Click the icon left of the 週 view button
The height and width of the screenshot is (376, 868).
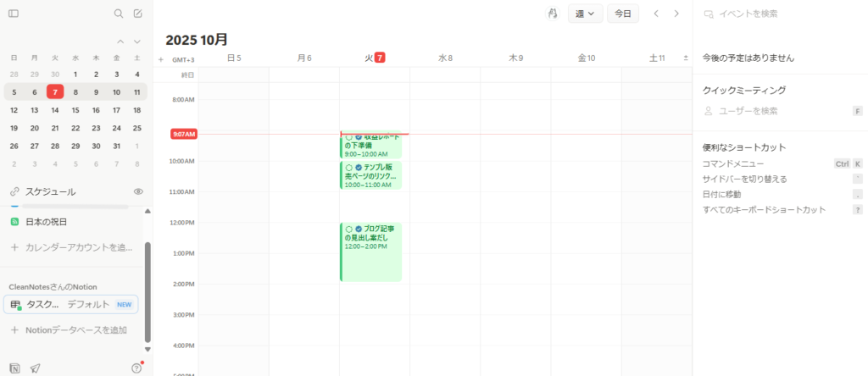click(552, 14)
